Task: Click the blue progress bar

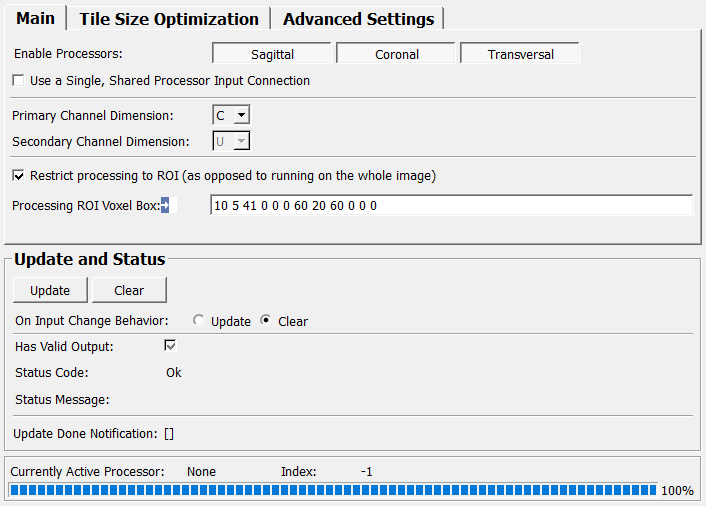Action: pos(334,490)
